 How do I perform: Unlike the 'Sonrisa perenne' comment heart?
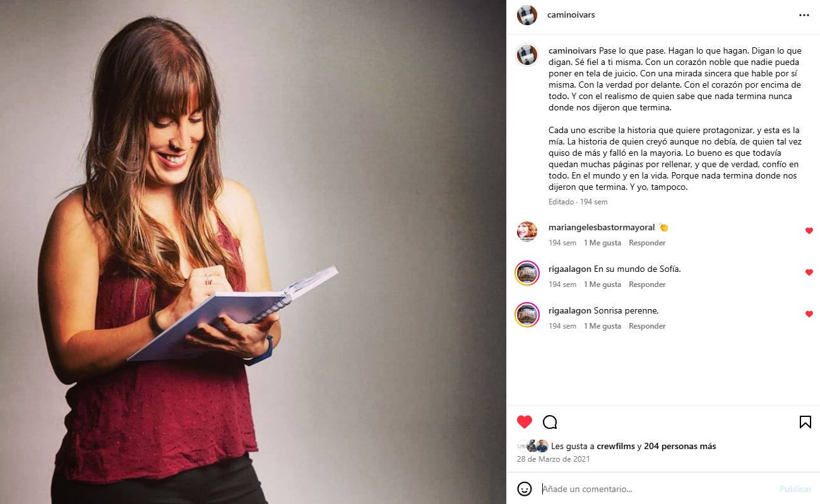(x=809, y=314)
